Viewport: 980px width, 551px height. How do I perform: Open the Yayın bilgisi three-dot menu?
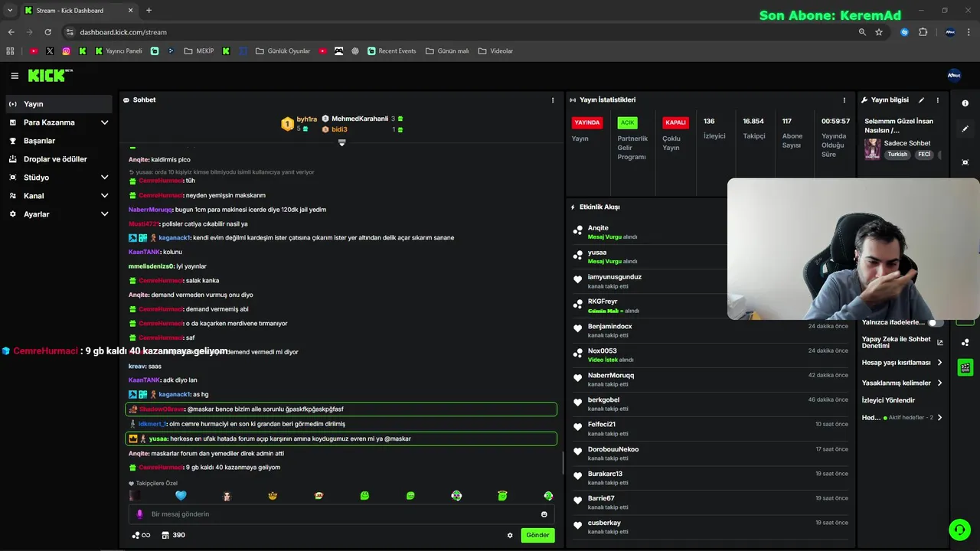click(x=937, y=100)
